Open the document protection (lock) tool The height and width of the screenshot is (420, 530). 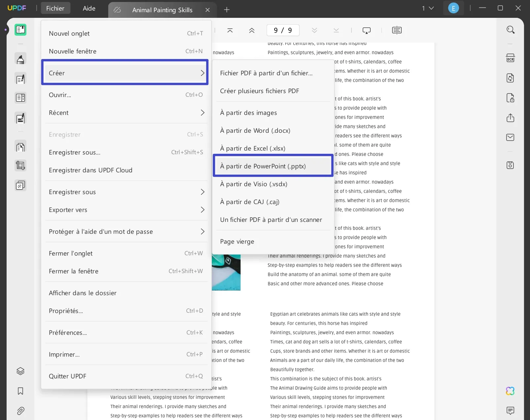510,98
